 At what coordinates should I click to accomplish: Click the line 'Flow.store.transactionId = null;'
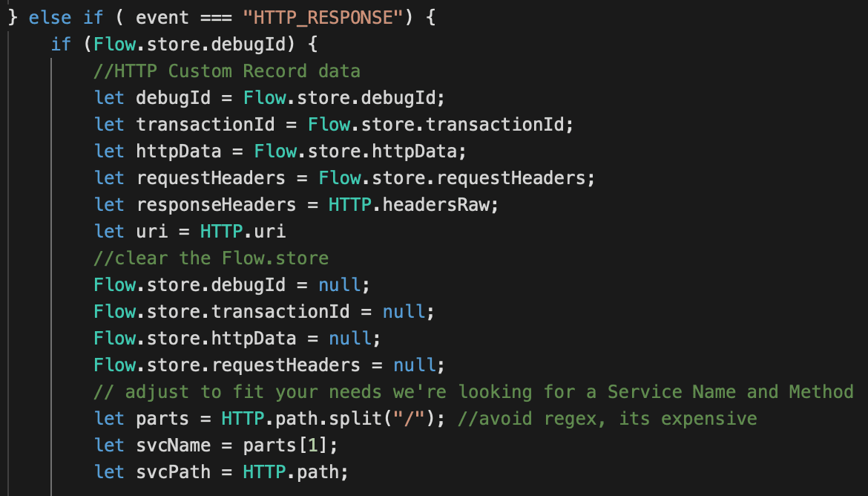(264, 311)
